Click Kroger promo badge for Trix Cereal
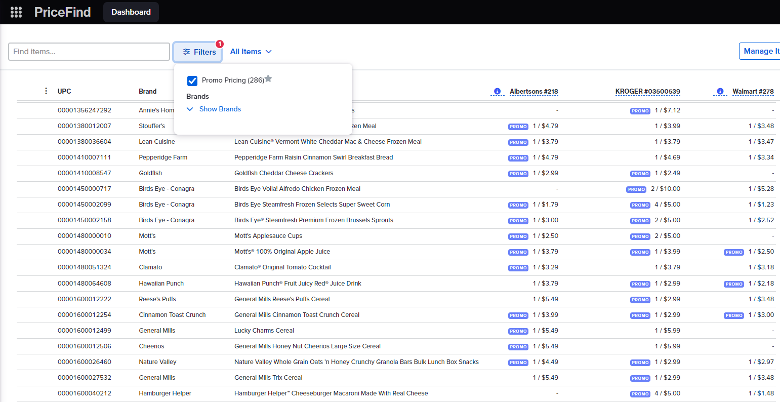Image resolution: width=780 pixels, height=405 pixels. [640, 378]
